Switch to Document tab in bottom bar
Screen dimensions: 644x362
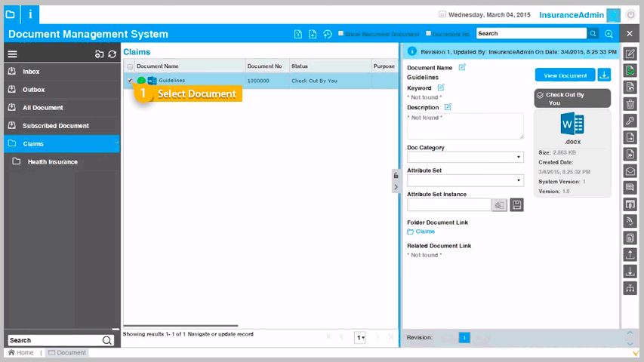(x=67, y=352)
